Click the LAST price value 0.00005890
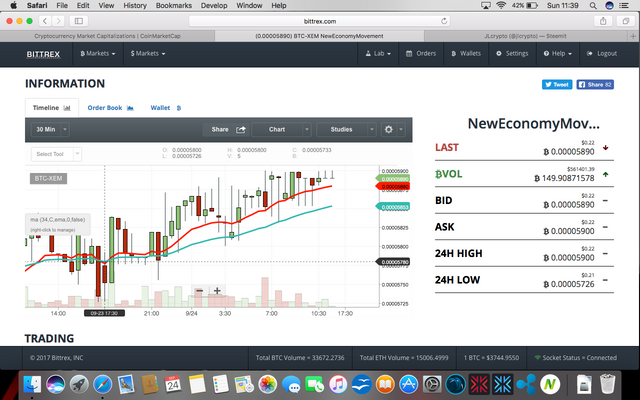Screen dimensions: 640x400 569,151
